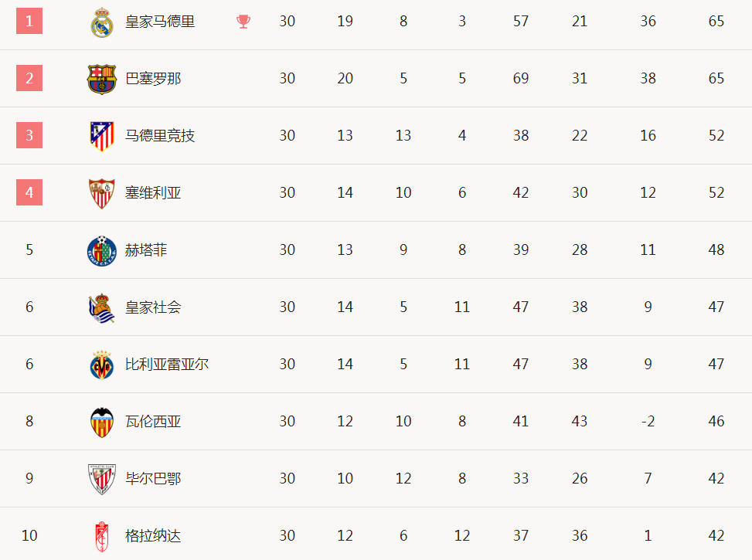Open the 巴塞罗那 team link

coord(153,79)
